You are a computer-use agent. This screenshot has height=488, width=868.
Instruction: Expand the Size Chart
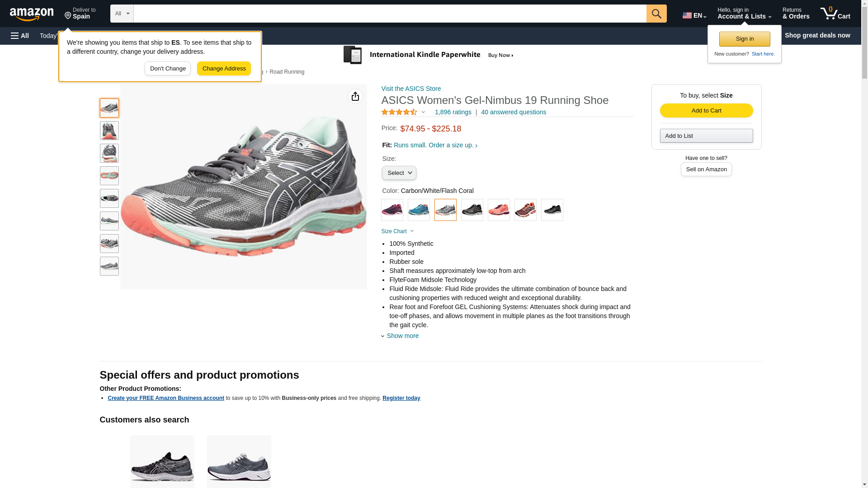[397, 231]
